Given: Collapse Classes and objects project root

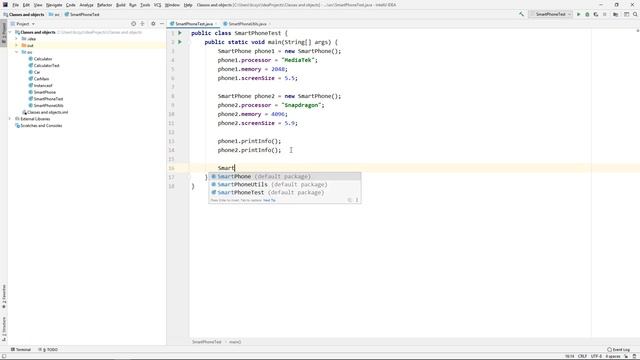Looking at the screenshot, I should pos(11,32).
